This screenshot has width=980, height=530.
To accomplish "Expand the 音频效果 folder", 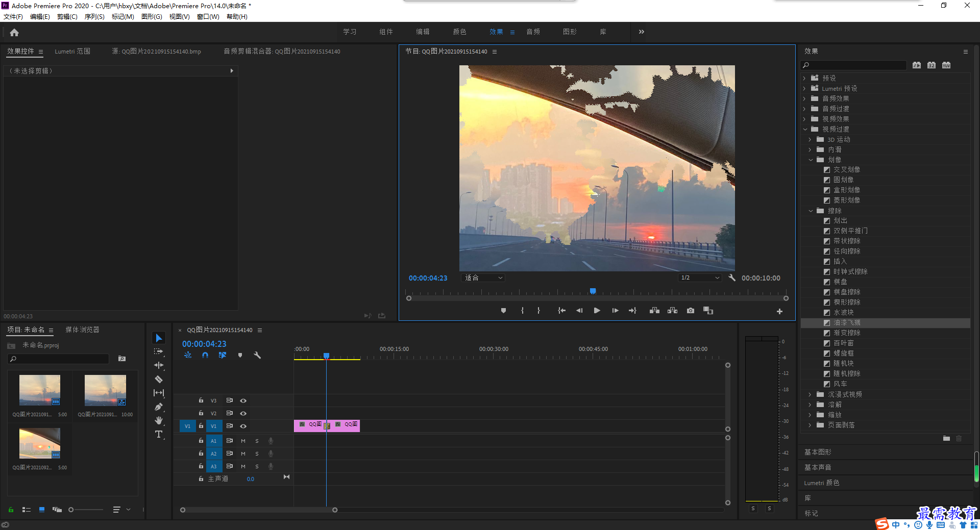I will pyautogui.click(x=804, y=98).
